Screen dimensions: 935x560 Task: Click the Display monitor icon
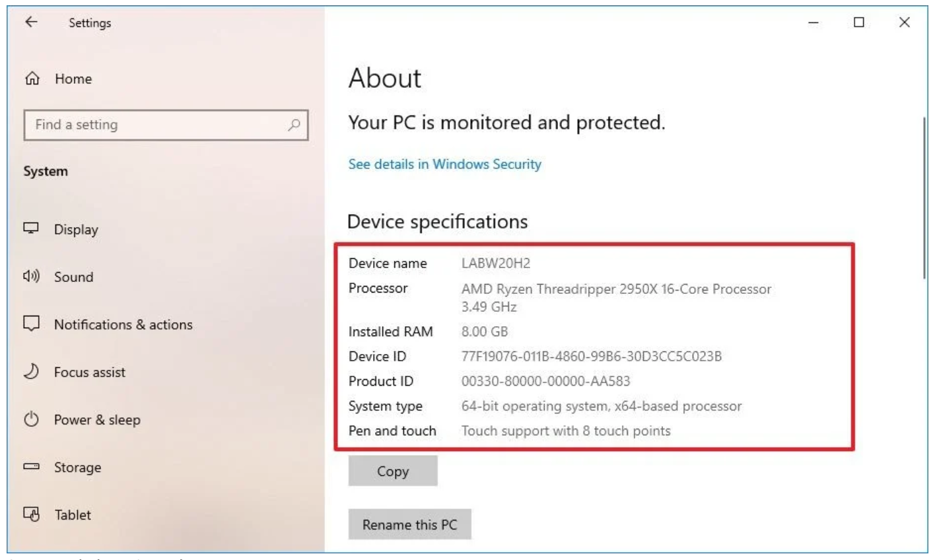point(31,228)
